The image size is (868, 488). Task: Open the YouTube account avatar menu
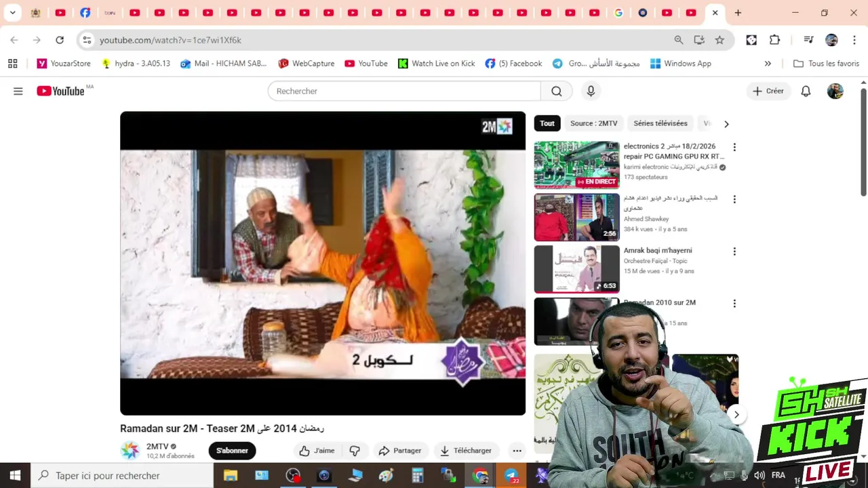click(x=835, y=91)
